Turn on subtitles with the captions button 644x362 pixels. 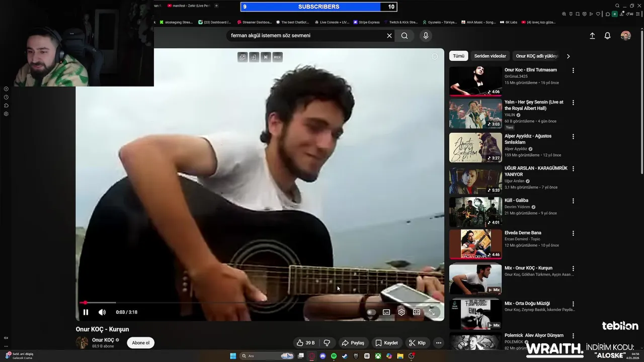coord(386,312)
